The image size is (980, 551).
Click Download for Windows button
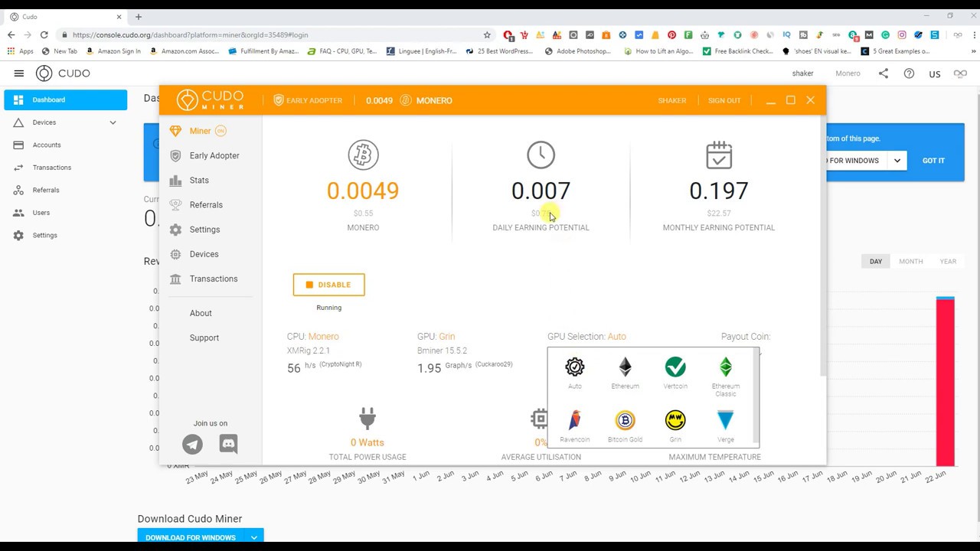(191, 538)
